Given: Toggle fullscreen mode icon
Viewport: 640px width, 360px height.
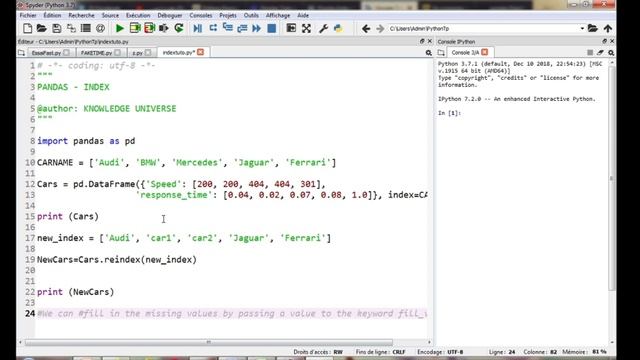Looking at the screenshot, I should pyautogui.click(x=307, y=29).
